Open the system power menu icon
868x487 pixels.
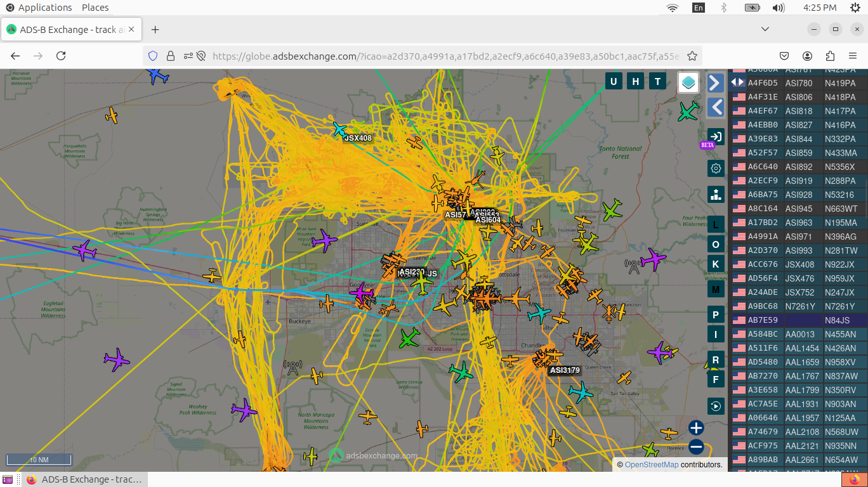tap(855, 8)
